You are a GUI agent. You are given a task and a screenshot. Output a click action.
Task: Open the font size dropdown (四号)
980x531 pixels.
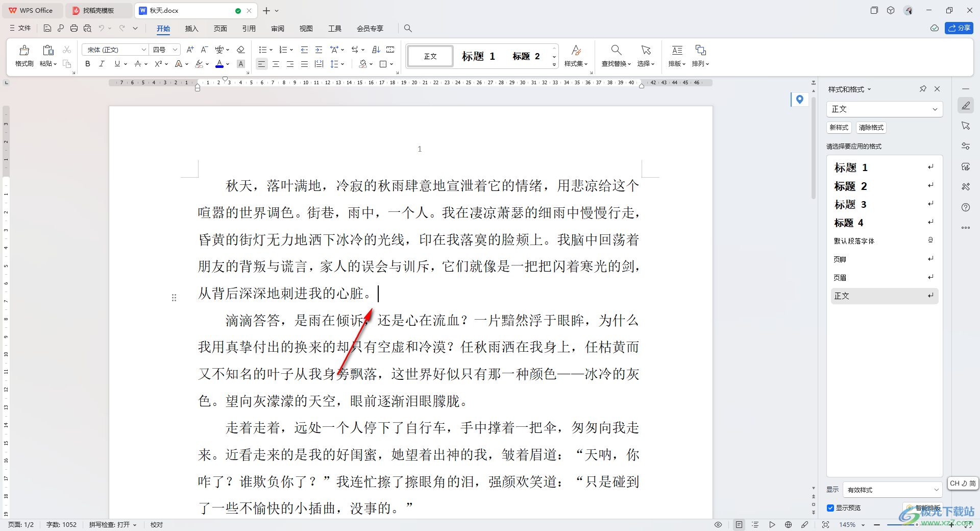[x=175, y=50]
